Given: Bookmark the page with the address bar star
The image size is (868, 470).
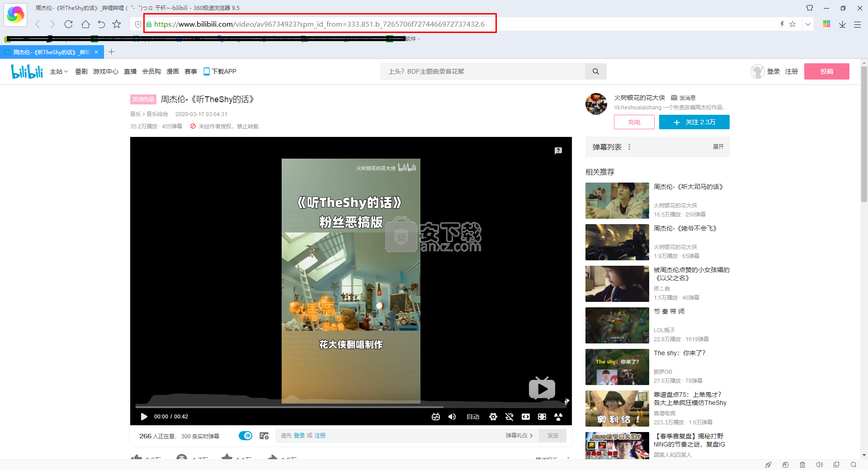Looking at the screenshot, I should point(793,24).
